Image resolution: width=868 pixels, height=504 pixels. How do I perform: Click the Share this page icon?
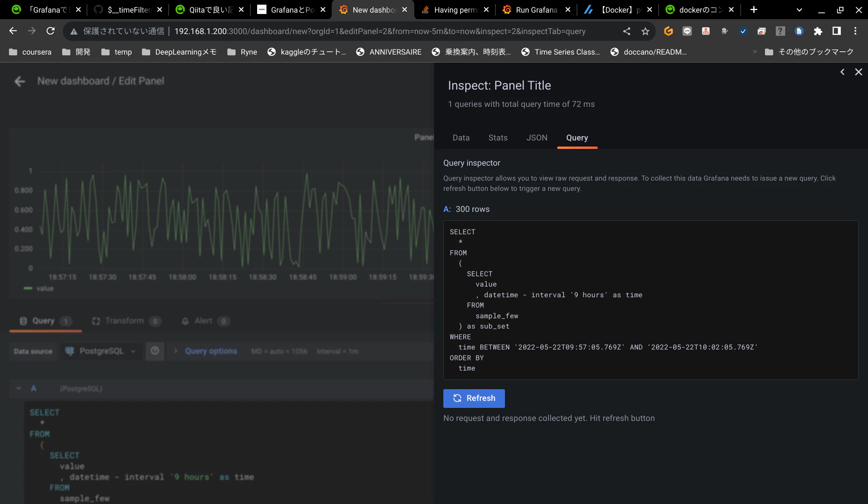pyautogui.click(x=627, y=31)
